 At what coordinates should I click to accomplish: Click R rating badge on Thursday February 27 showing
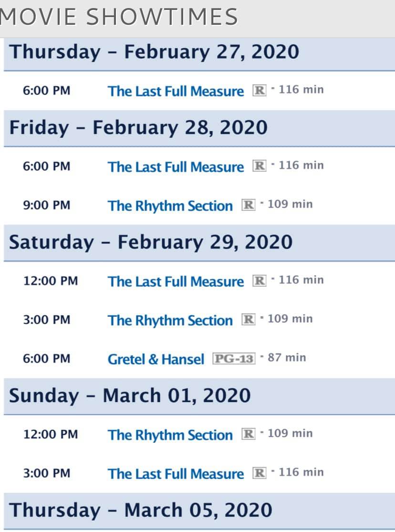[259, 91]
